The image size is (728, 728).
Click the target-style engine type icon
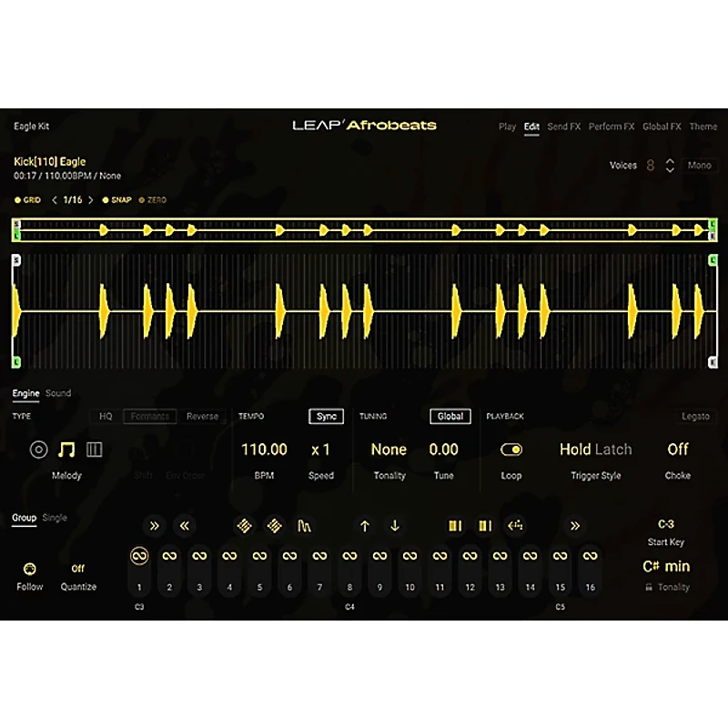(x=38, y=449)
